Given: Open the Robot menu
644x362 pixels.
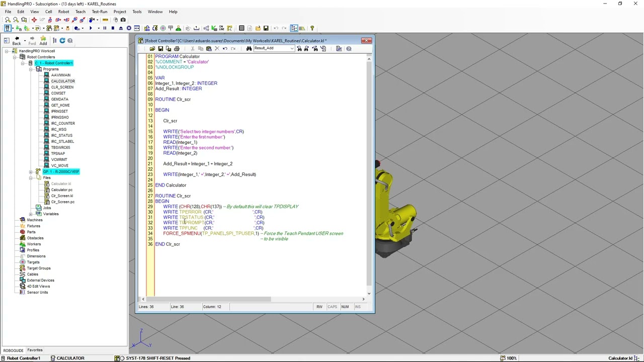Looking at the screenshot, I should point(63,12).
